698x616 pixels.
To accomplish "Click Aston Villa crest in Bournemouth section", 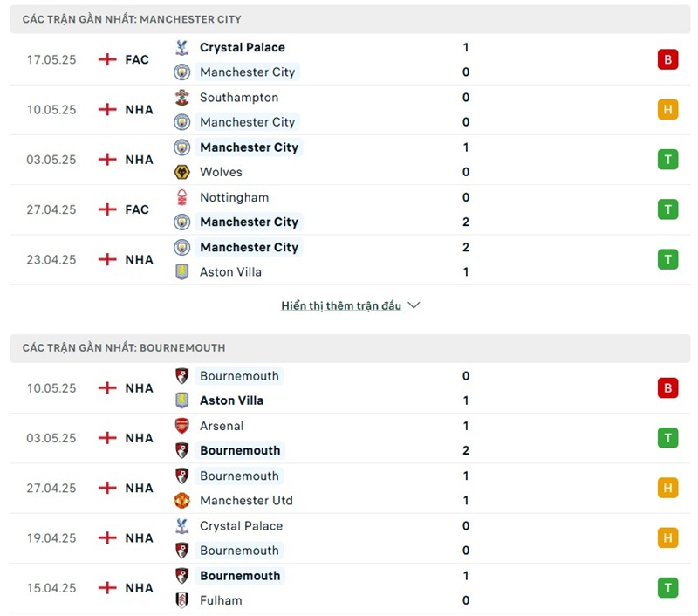I will pyautogui.click(x=181, y=400).
